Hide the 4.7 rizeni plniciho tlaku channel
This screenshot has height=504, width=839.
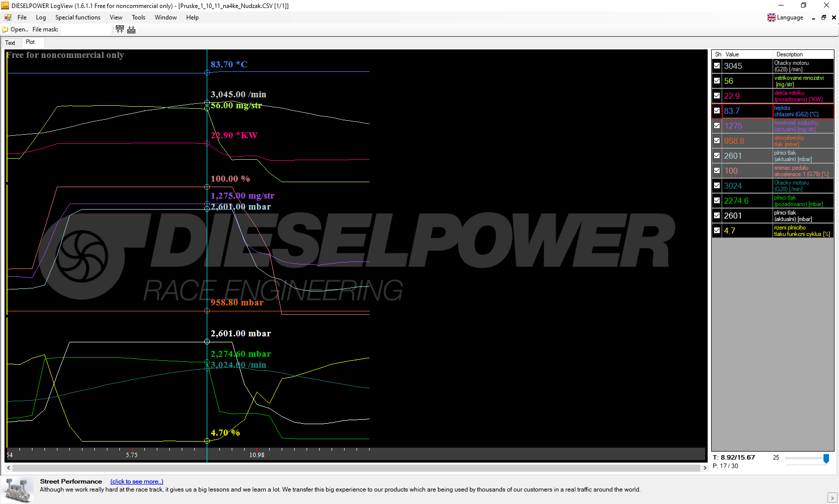pyautogui.click(x=717, y=231)
